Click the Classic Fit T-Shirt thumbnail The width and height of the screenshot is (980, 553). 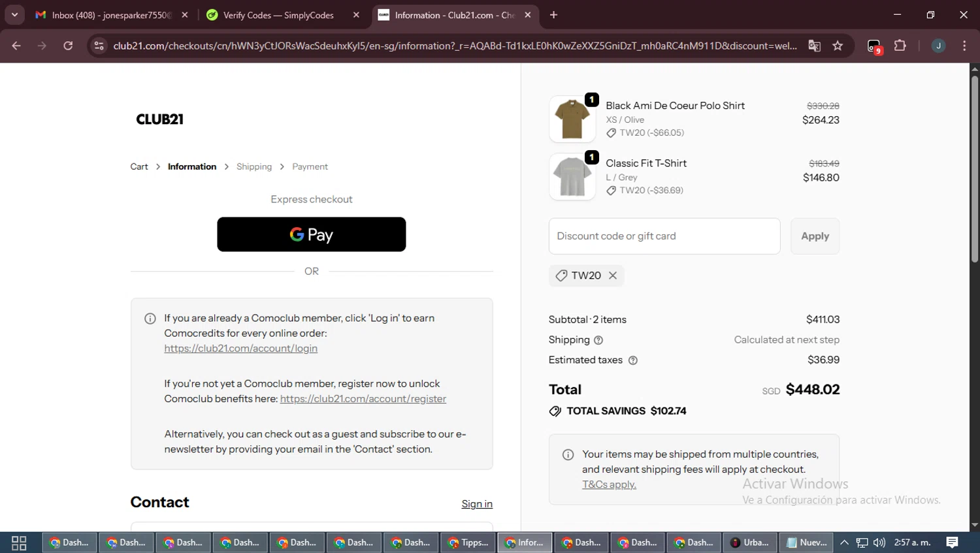(x=572, y=177)
